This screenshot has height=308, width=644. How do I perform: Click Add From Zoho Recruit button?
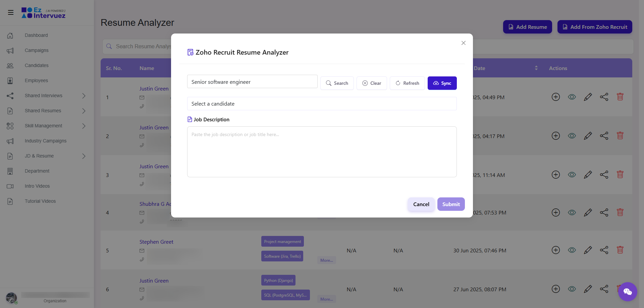click(595, 27)
